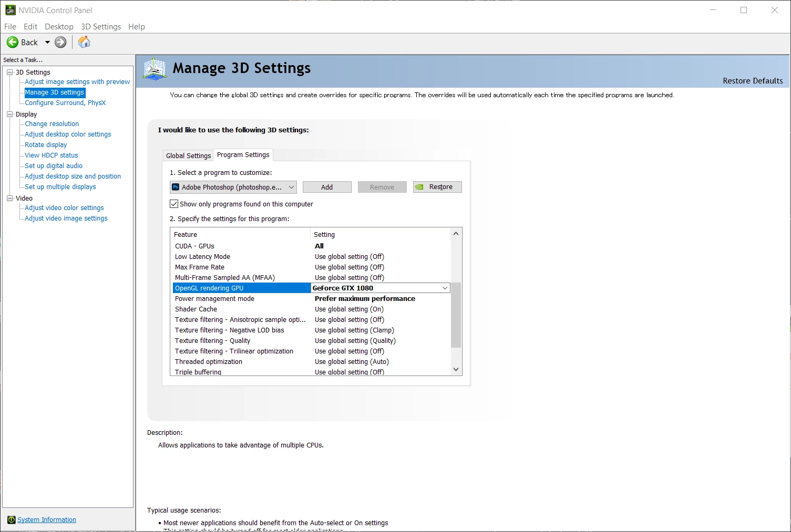This screenshot has height=532, width=791.
Task: Select Multi-Frame Sampled AA (MFAA) row
Action: [311, 277]
